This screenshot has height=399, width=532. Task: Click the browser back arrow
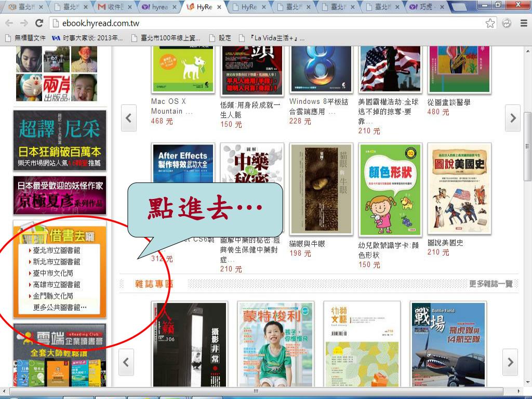pyautogui.click(x=9, y=23)
